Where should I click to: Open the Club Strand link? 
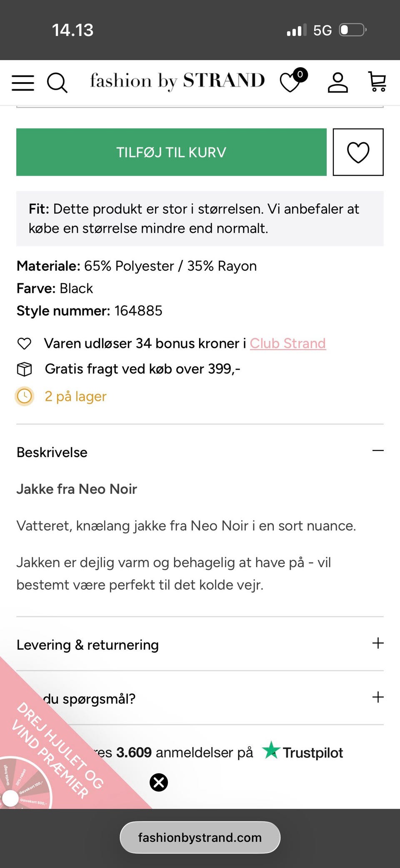287,343
